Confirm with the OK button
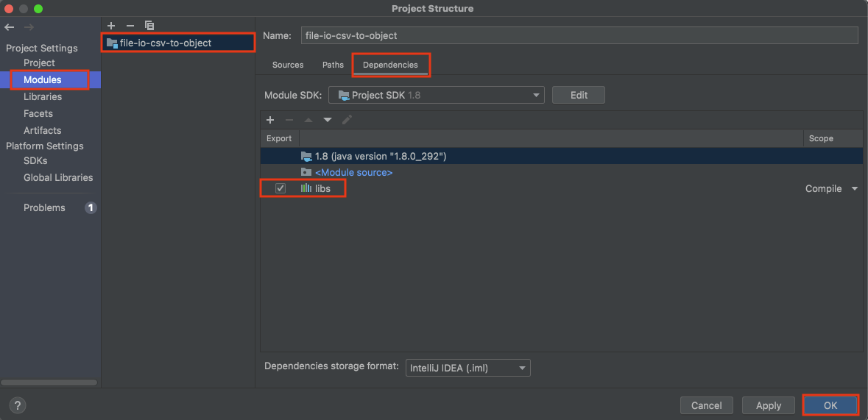868x420 pixels. 830,405
